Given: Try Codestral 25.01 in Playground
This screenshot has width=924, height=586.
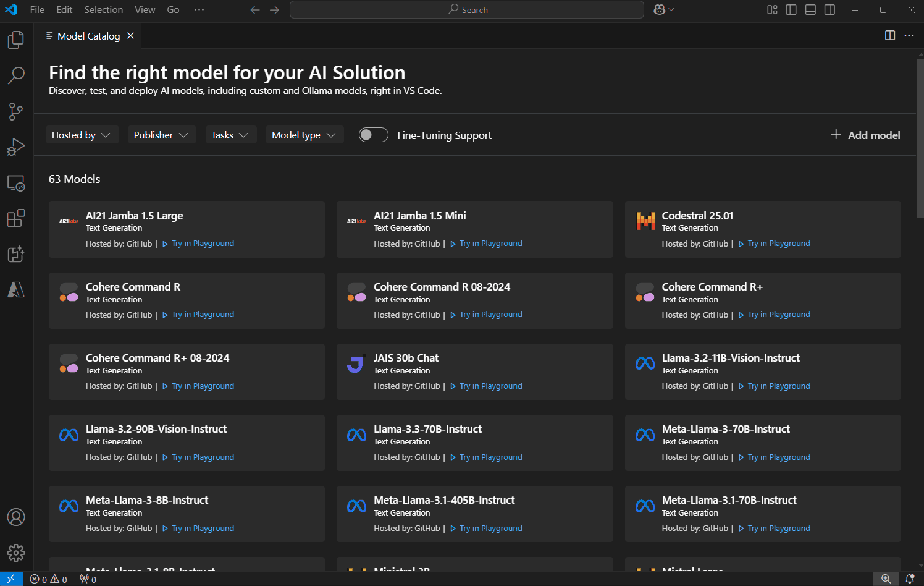Looking at the screenshot, I should (775, 244).
